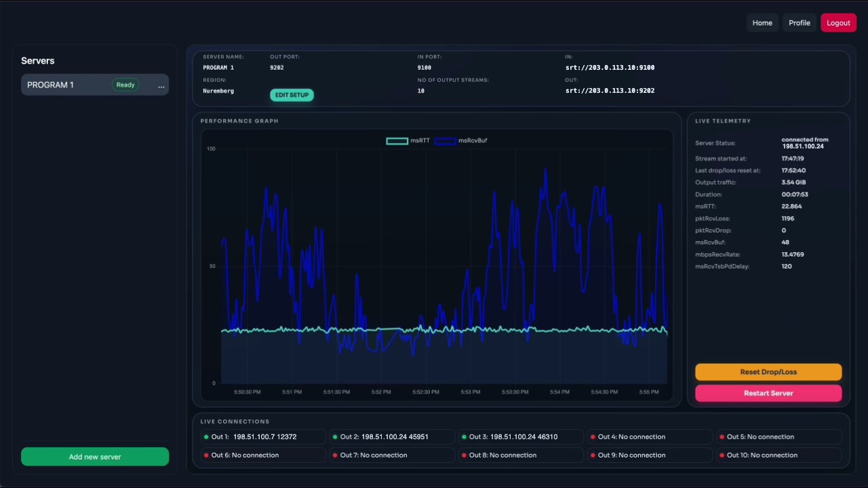
Task: Click the Output traffic value 3.54 GiB
Action: click(x=793, y=182)
